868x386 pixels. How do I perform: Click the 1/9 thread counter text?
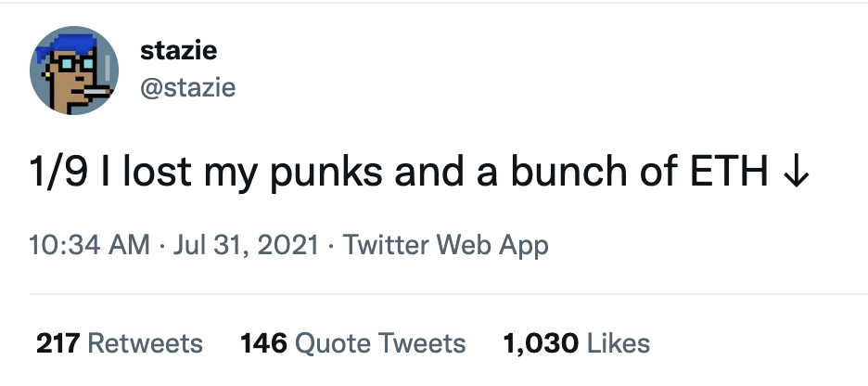point(58,172)
